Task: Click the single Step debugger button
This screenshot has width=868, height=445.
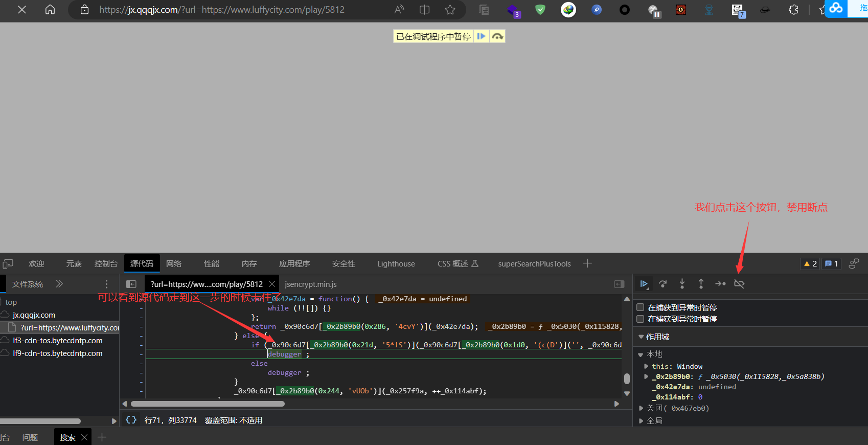Action: (x=720, y=284)
